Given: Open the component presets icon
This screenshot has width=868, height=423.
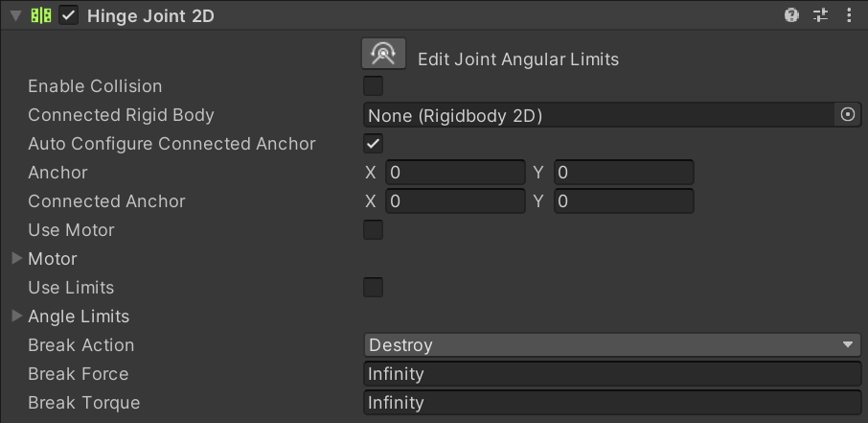Looking at the screenshot, I should [x=820, y=15].
